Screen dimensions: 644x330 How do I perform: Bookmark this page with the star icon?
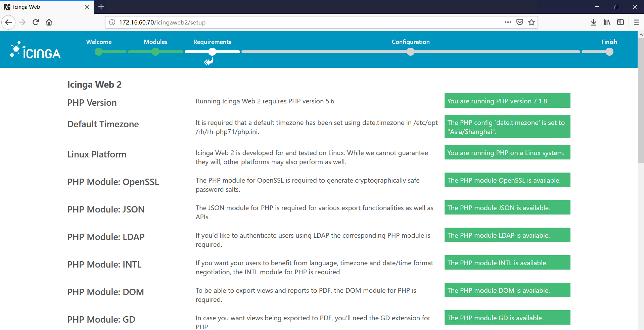click(x=532, y=22)
